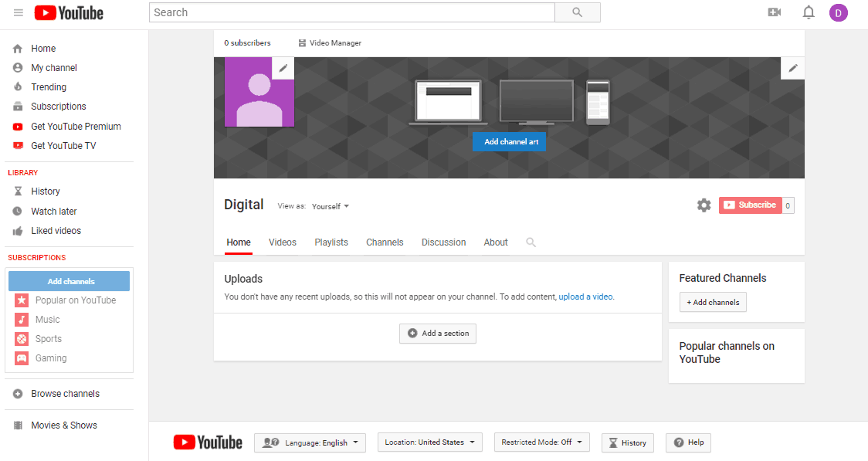Click the Liked videos thumbs-up icon

point(18,231)
